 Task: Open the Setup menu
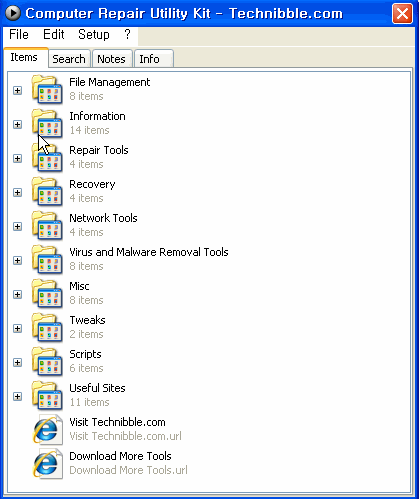tap(94, 34)
